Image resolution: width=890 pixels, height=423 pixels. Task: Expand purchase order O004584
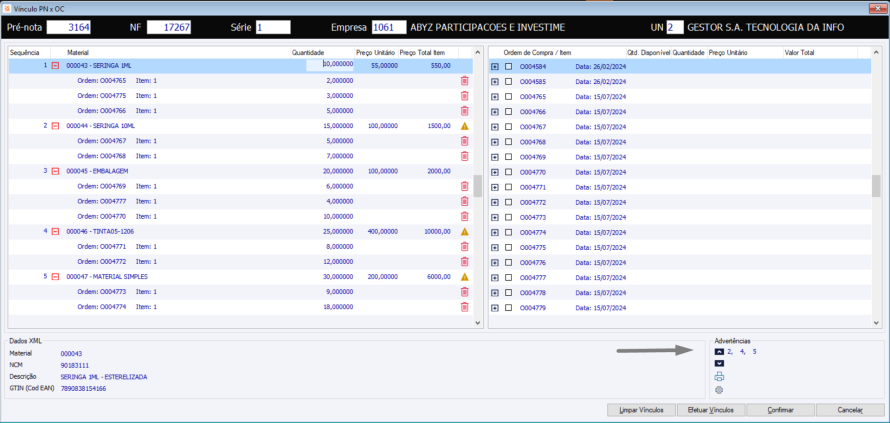tap(495, 66)
